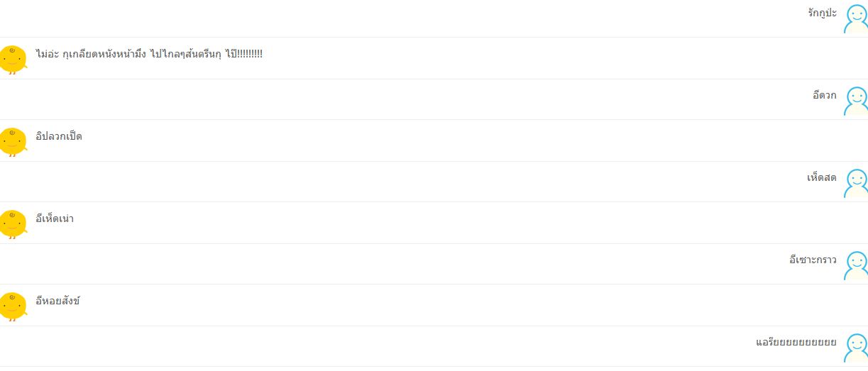This screenshot has width=868, height=371.
Task: Click the reply text "แอร๊ยยยยยยยยยย"
Action: point(796,342)
